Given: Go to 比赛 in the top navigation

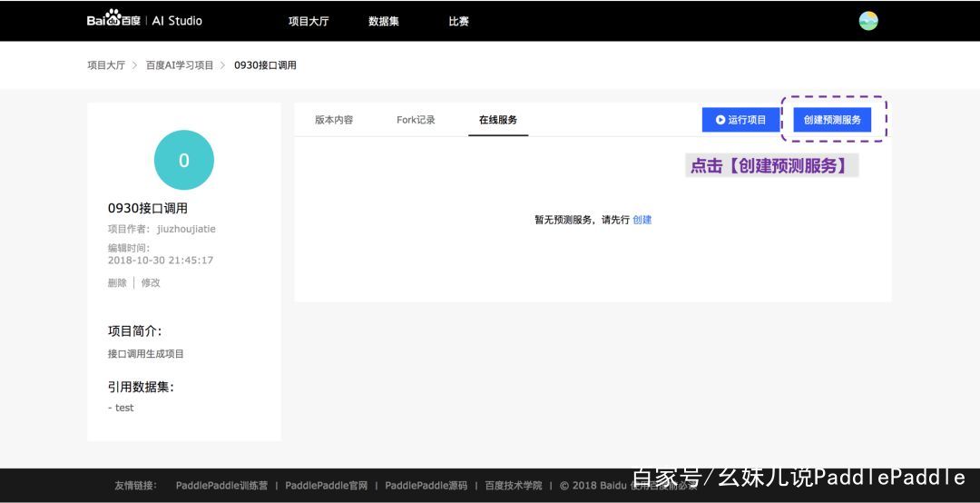Looking at the screenshot, I should pos(459,21).
